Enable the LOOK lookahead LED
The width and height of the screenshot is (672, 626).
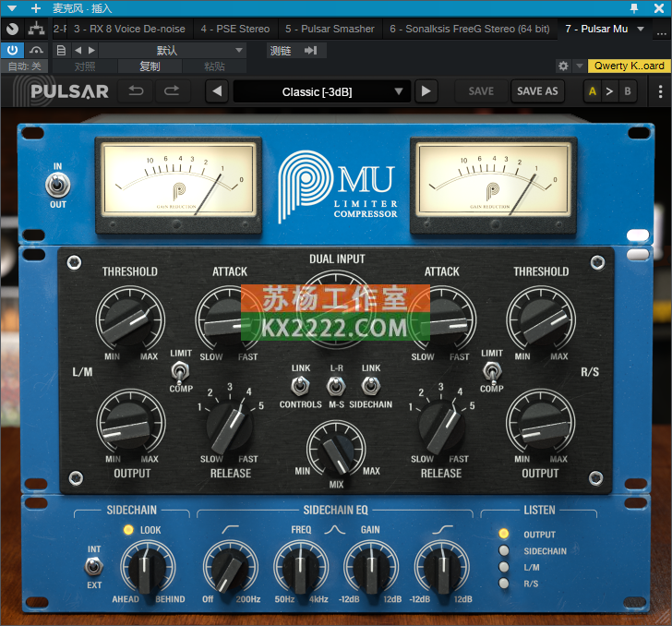point(128,530)
